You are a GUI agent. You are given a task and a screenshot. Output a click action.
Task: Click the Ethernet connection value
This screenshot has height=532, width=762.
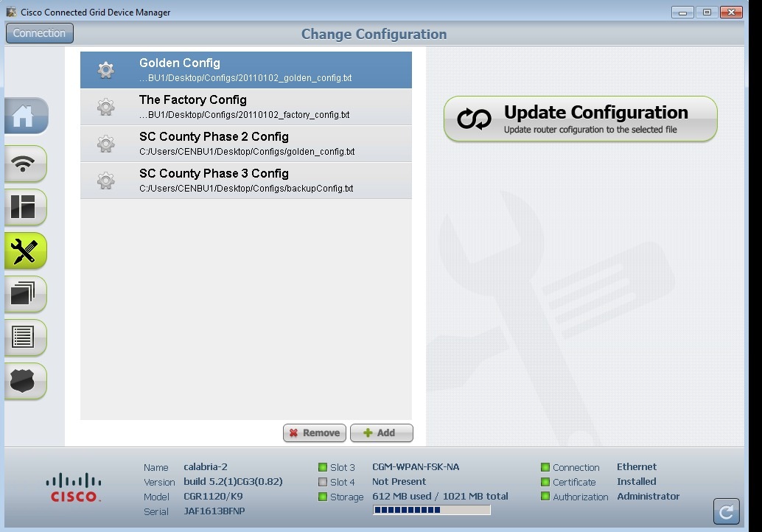pos(637,467)
